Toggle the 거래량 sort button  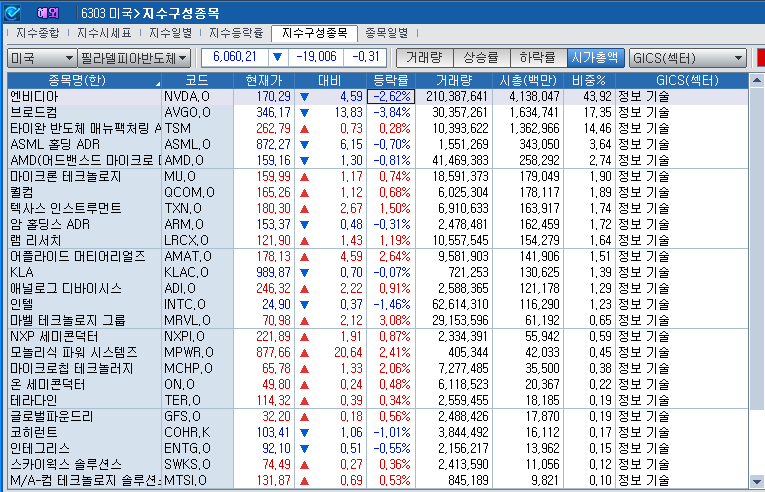pos(424,57)
